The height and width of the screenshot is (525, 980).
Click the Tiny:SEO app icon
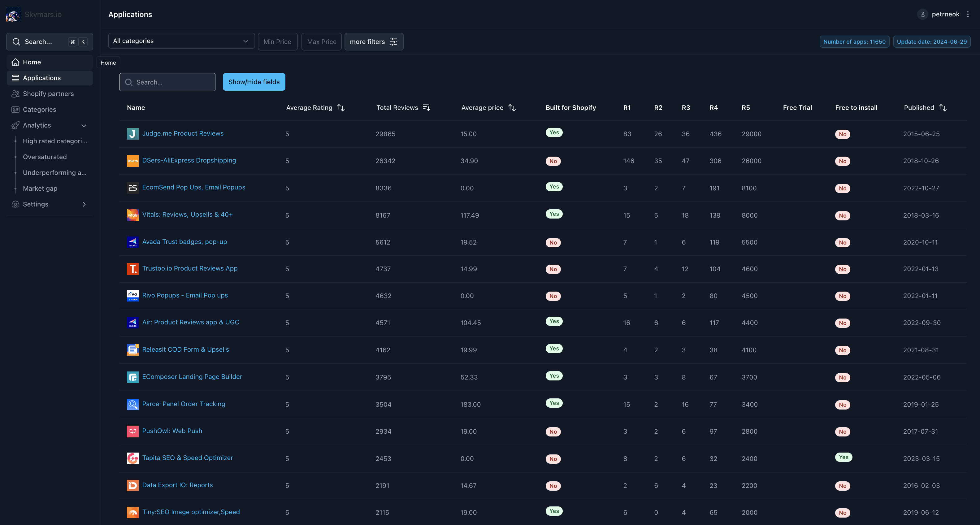click(133, 512)
